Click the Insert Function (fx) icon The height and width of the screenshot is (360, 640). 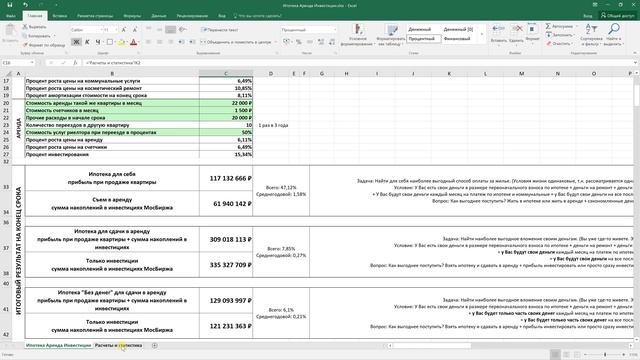(75, 63)
